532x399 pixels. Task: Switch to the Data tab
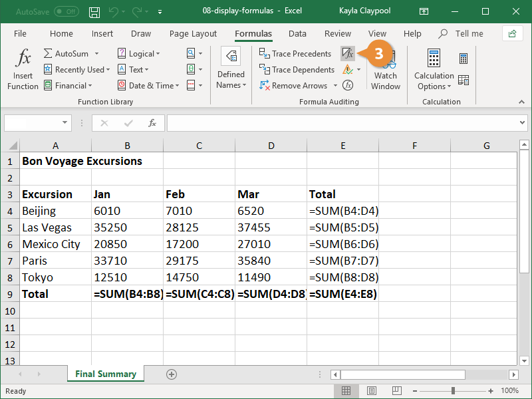[297, 34]
